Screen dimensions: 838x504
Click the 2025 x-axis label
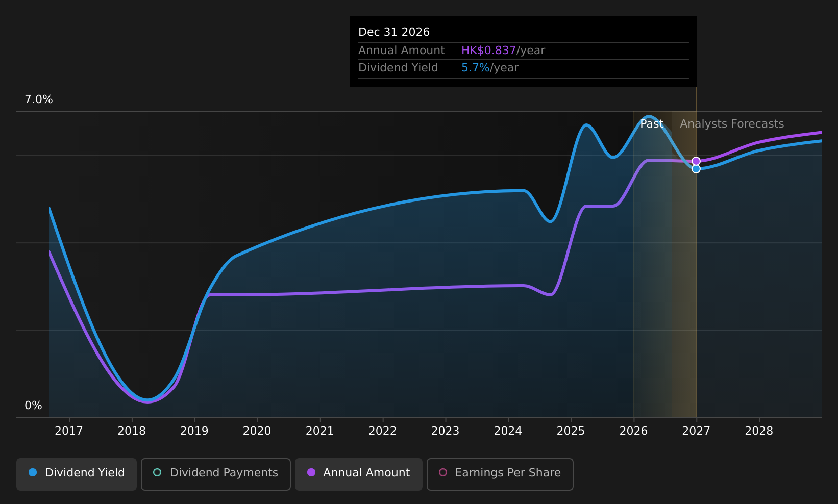pos(571,431)
